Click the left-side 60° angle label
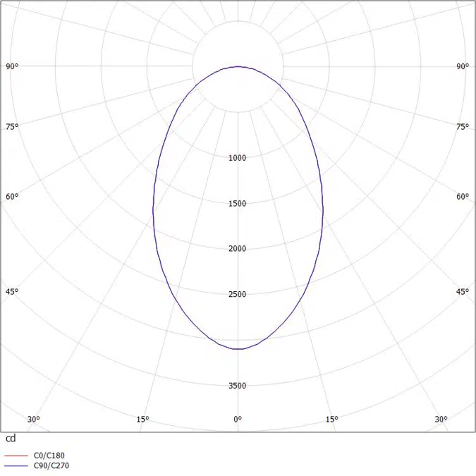This screenshot has height=476, width=476. click(12, 197)
